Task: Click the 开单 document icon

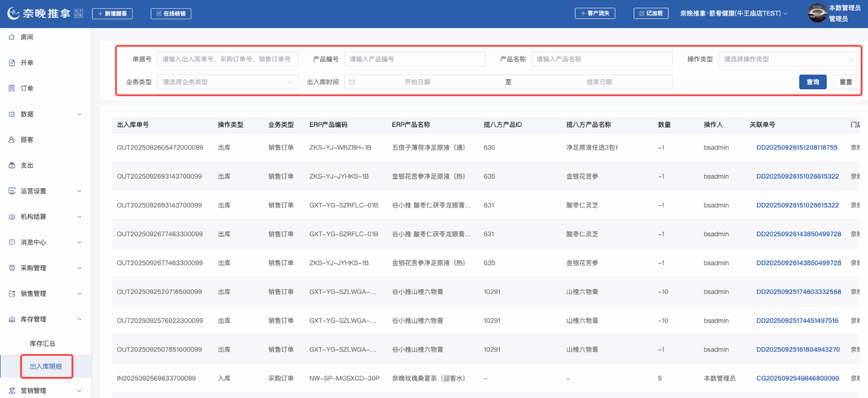Action: (12, 63)
